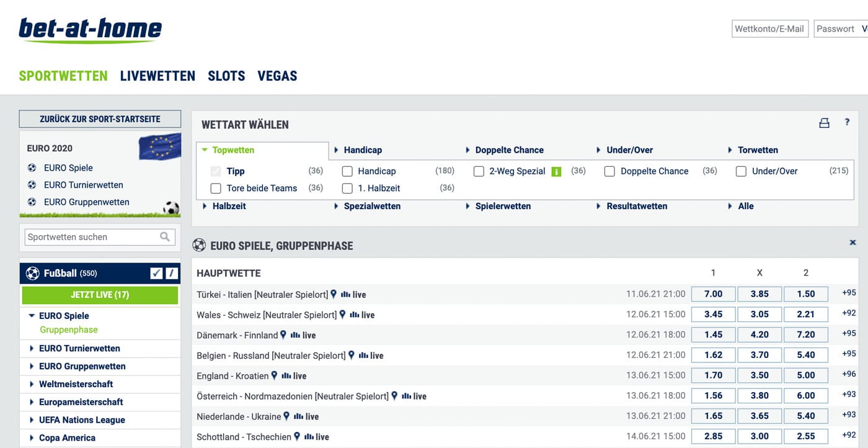Enable the Doppelte Chance checkbox
Image resolution: width=868 pixels, height=448 pixels.
click(609, 171)
